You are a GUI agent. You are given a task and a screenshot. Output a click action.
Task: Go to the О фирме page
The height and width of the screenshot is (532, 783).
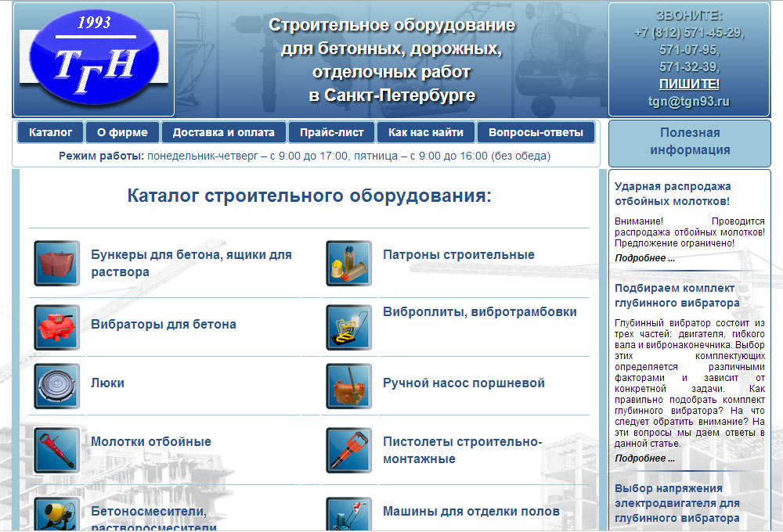[x=122, y=132]
